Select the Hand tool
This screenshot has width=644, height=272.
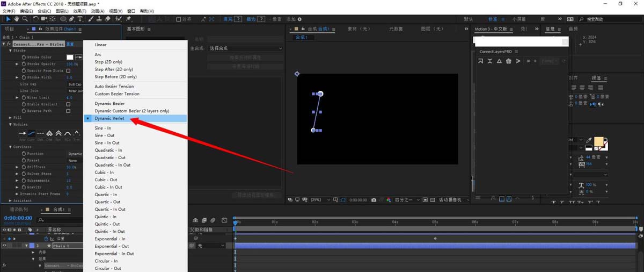tap(17, 19)
